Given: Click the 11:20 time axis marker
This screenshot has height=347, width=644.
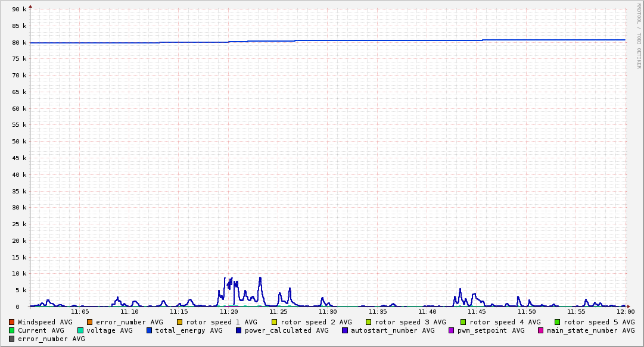Looking at the screenshot, I should (229, 311).
